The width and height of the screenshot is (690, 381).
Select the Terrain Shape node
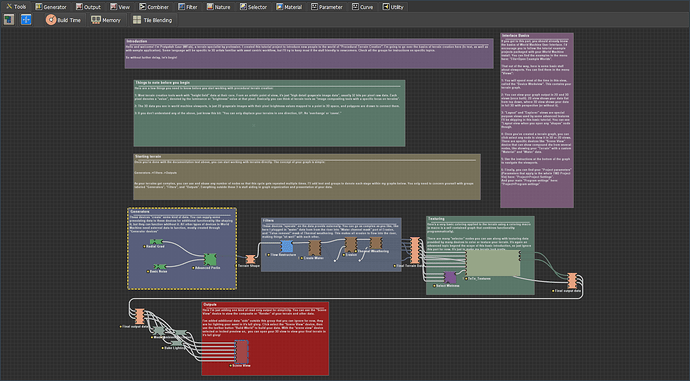coord(250,259)
